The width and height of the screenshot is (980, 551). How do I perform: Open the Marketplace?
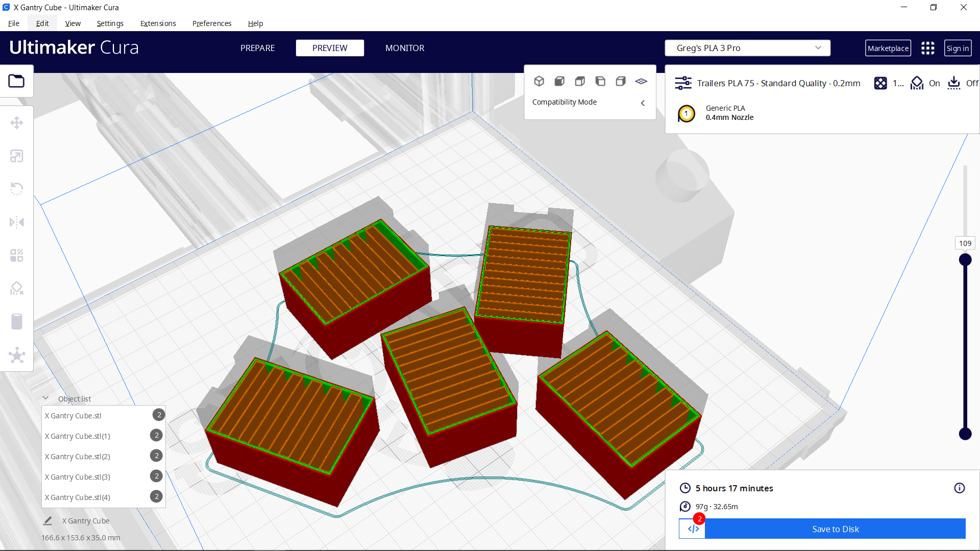point(888,47)
